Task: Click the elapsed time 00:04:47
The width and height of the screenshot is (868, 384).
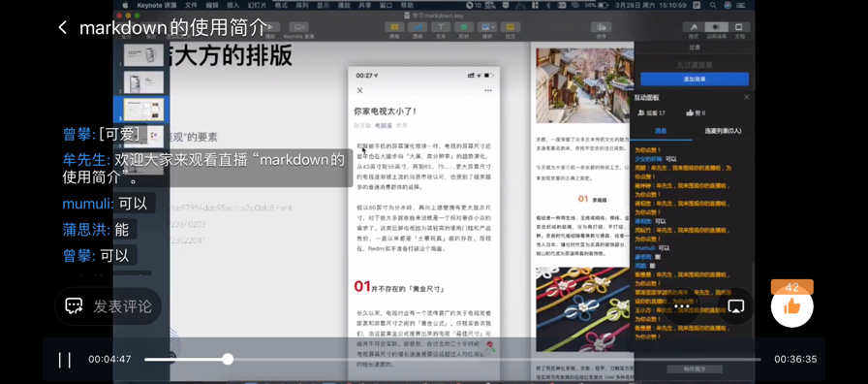Action: coord(109,360)
